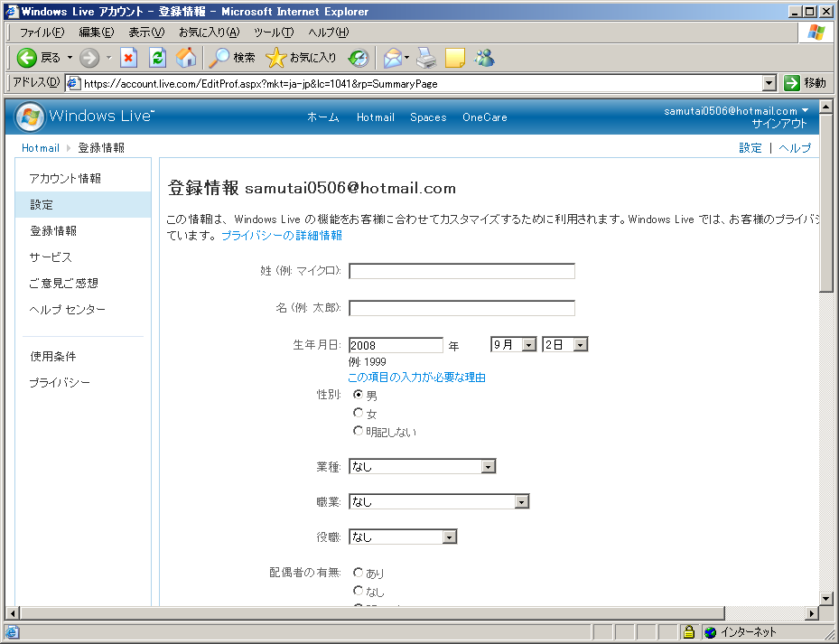Open the Search (検索) toolbar button
The image size is (839, 644).
tap(231, 58)
